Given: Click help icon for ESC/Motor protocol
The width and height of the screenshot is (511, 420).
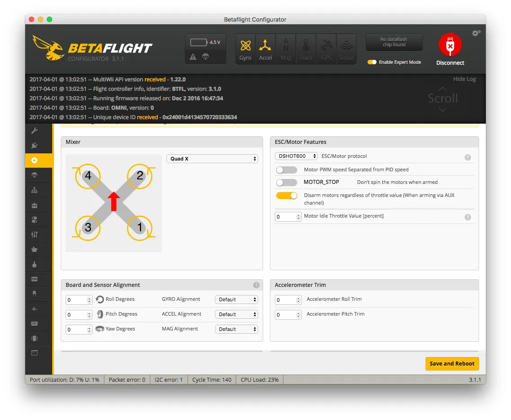Looking at the screenshot, I should [x=467, y=157].
